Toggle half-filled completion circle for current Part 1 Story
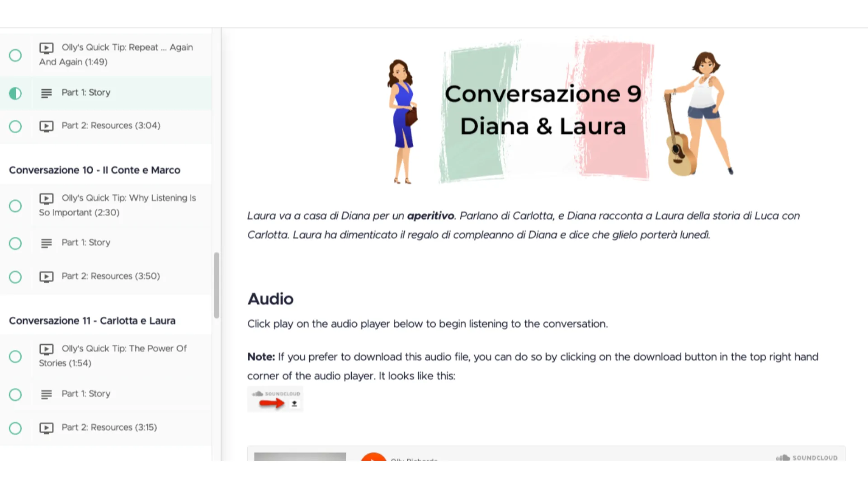 click(x=15, y=94)
